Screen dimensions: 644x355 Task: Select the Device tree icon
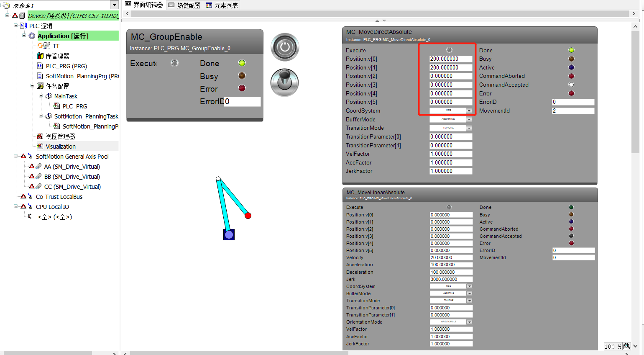[x=22, y=16]
